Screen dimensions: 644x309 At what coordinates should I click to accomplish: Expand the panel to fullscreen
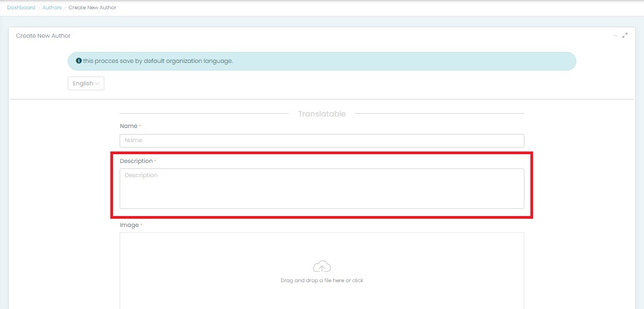625,36
